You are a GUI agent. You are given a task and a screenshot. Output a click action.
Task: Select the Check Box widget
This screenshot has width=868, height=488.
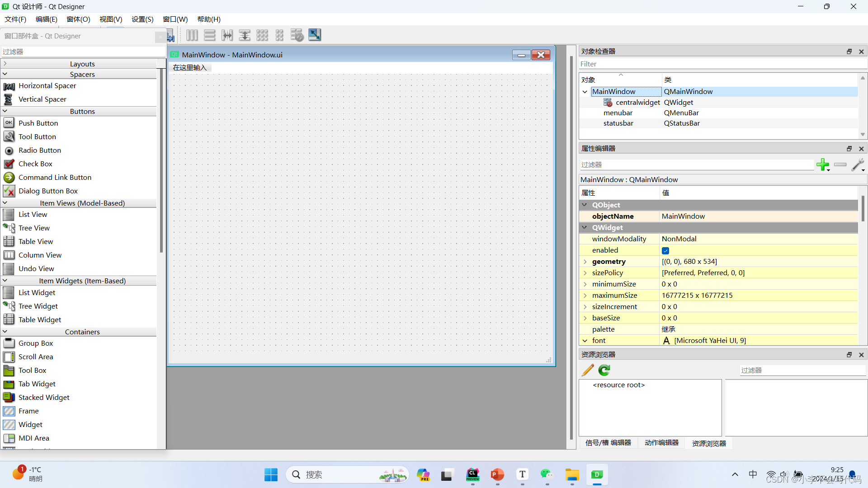tap(35, 164)
